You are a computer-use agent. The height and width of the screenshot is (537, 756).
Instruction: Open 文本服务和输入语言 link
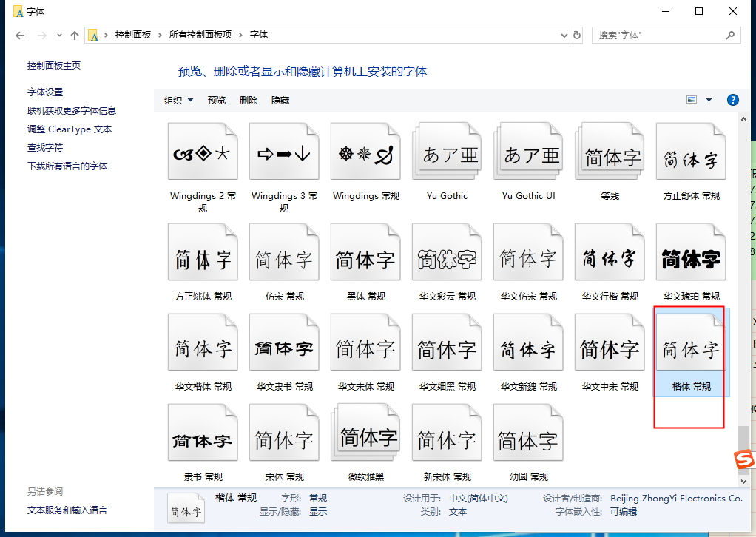click(x=67, y=510)
